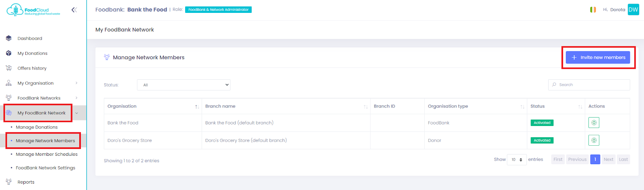Viewport: 644px width, 190px height.
Task: Open FoodBank Network Settings
Action: click(45, 168)
